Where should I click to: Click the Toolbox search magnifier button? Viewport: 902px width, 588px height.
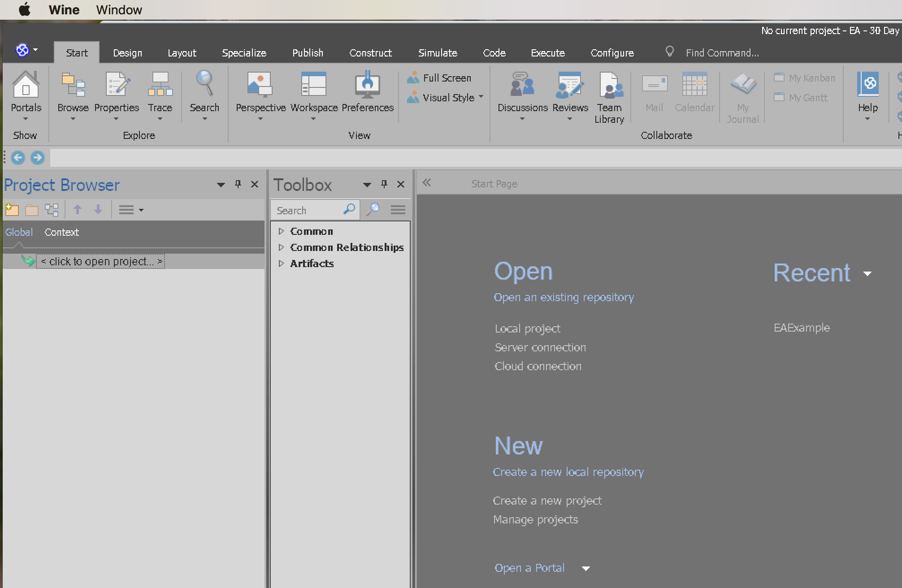pos(373,209)
